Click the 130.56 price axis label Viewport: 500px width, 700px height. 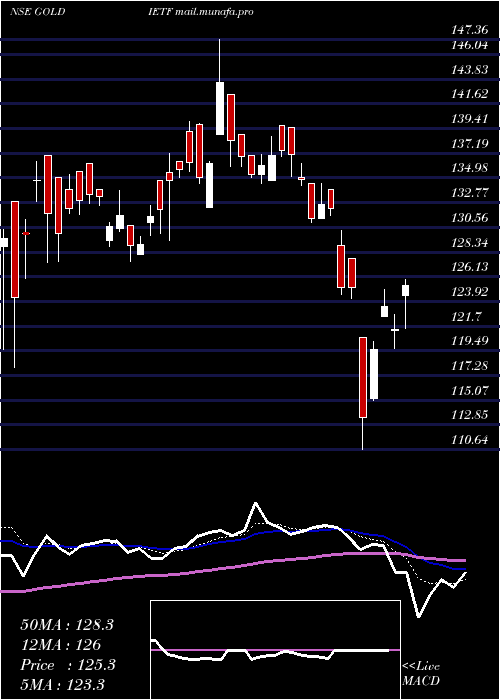click(469, 218)
